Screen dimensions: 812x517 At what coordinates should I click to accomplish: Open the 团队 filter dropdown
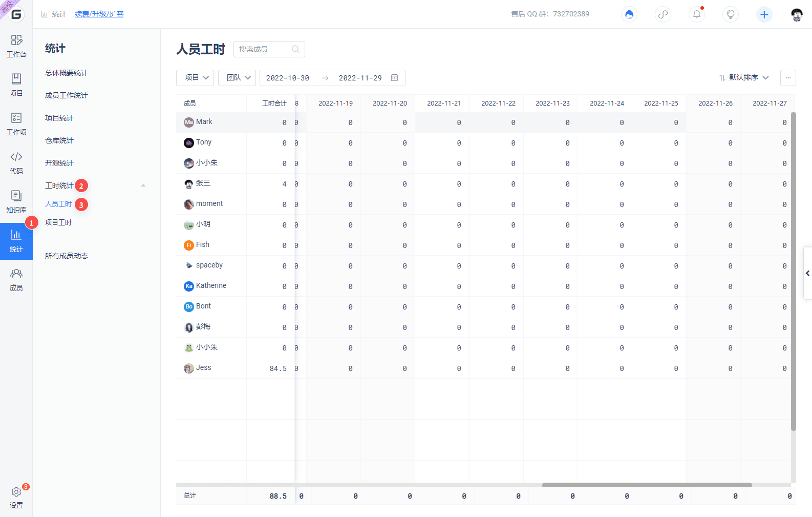(237, 78)
